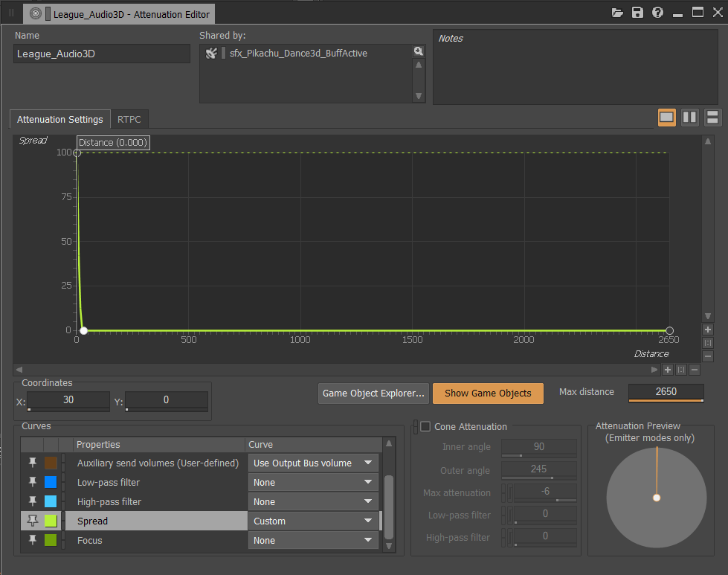Toggle pin for Low-pass filter curve
The width and height of the screenshot is (728, 575).
click(x=33, y=482)
